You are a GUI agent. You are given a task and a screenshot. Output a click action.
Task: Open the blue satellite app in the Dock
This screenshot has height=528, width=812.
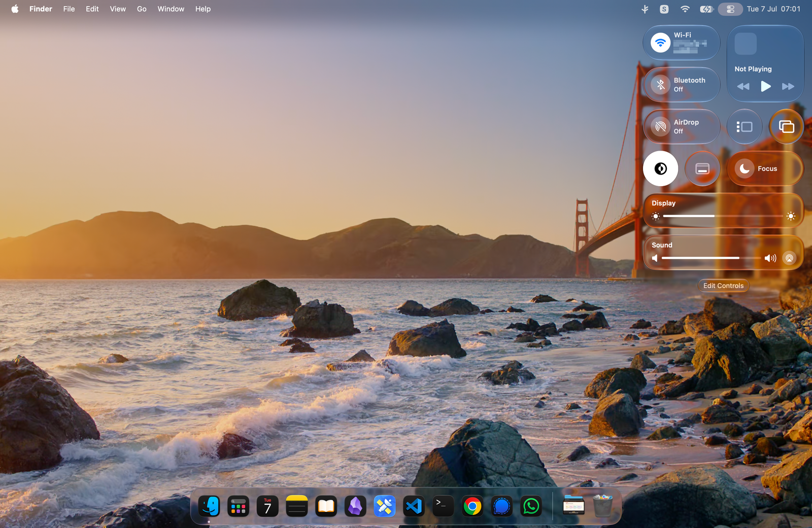tap(385, 506)
